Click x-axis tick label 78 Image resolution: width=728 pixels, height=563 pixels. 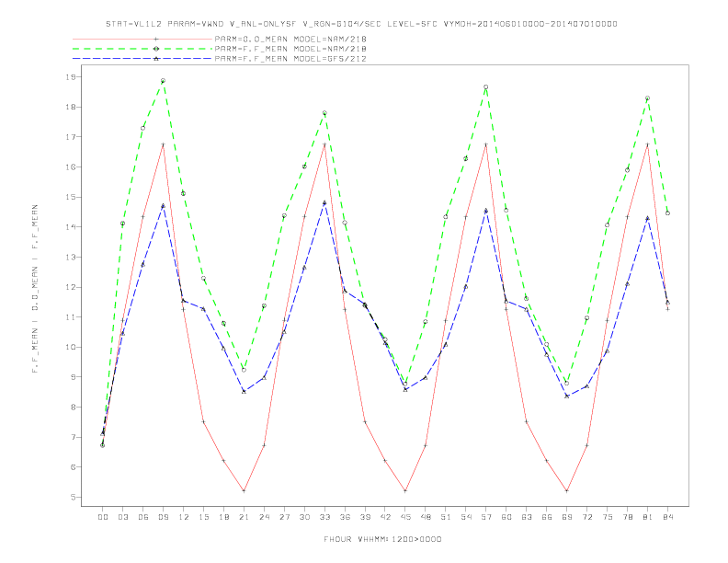pos(627,517)
